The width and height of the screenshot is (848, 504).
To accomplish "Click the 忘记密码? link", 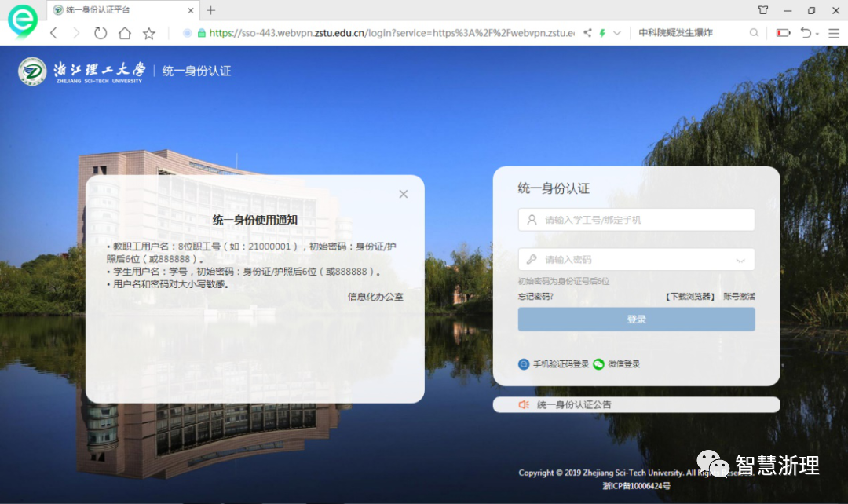I will (x=535, y=297).
